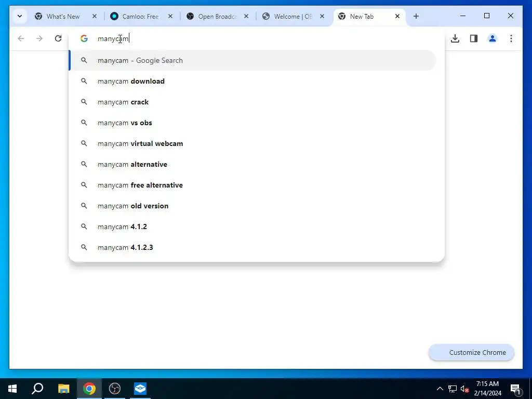
Task: Select suggestion manycam download
Action: tap(253, 81)
